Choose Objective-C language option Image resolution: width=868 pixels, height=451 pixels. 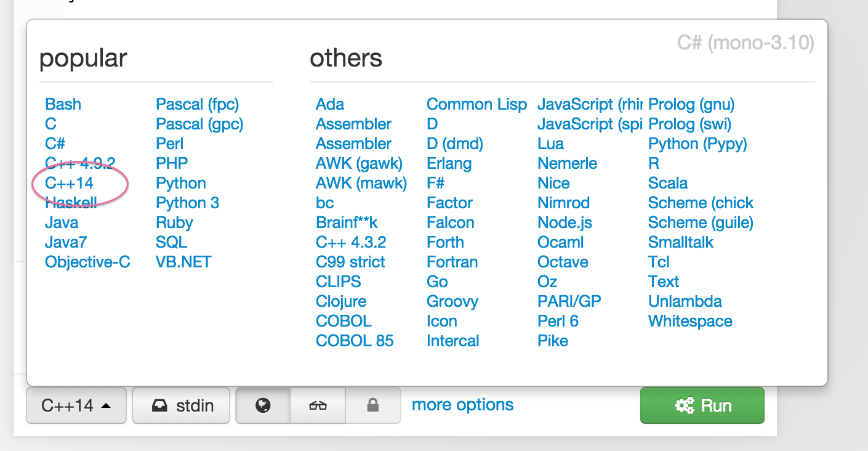87,262
